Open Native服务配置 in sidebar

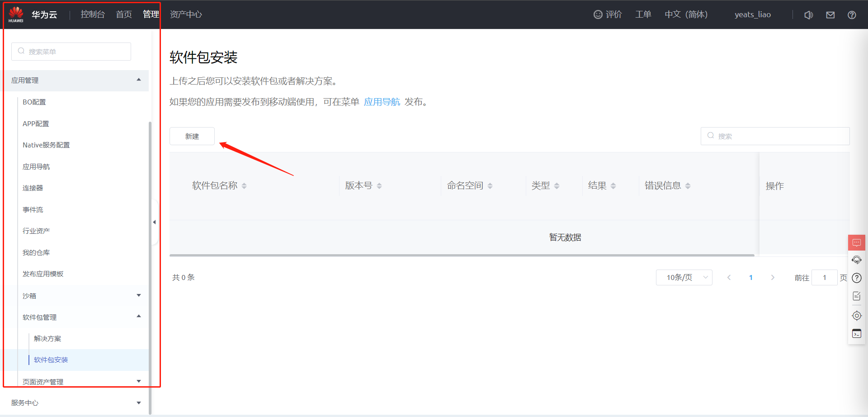point(46,145)
